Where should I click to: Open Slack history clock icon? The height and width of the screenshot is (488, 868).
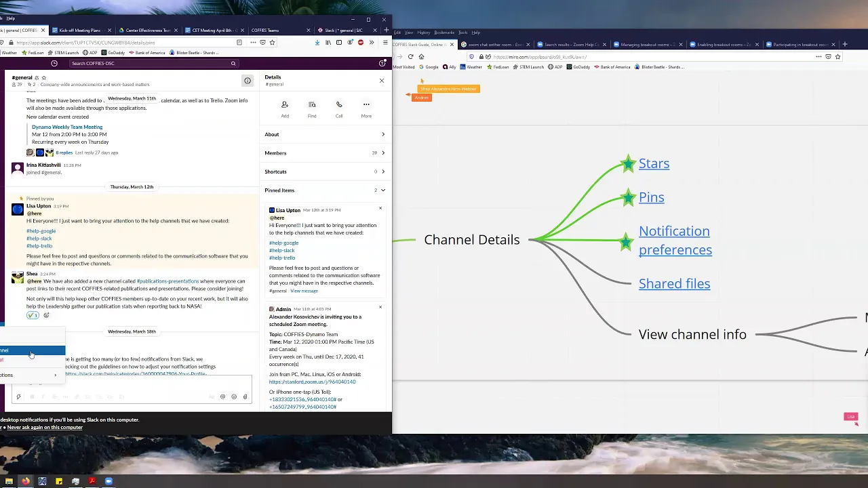54,63
